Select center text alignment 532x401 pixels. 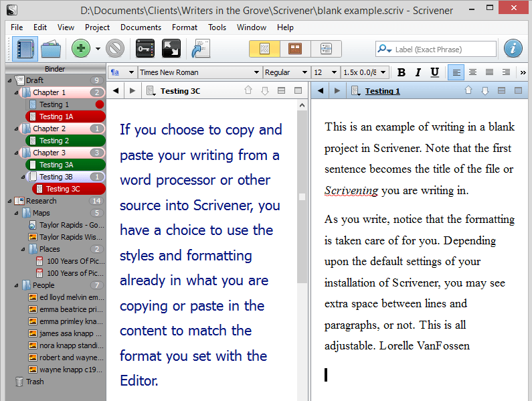(472, 72)
